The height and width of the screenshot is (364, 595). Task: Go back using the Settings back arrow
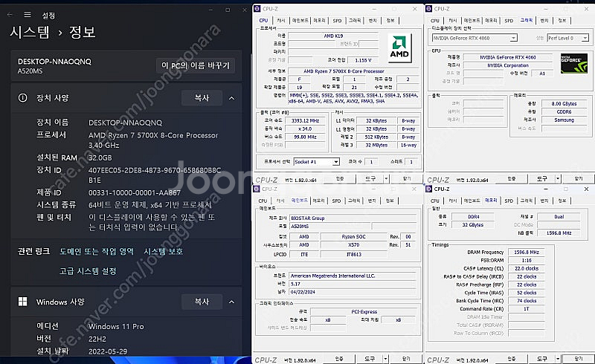point(10,15)
